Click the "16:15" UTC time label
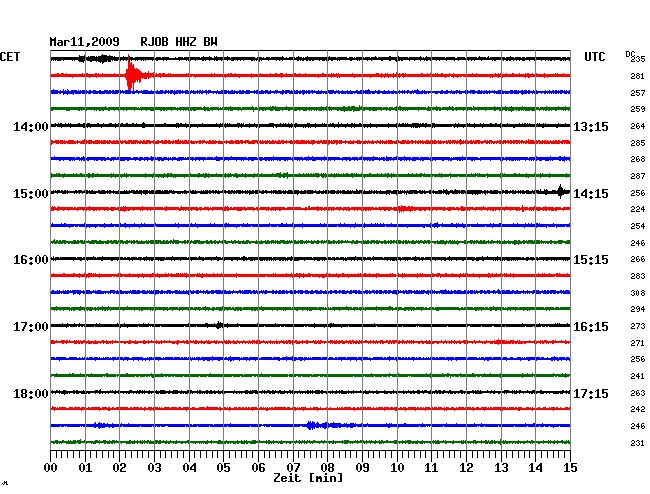Image resolution: width=650 pixels, height=494 pixels. click(591, 327)
